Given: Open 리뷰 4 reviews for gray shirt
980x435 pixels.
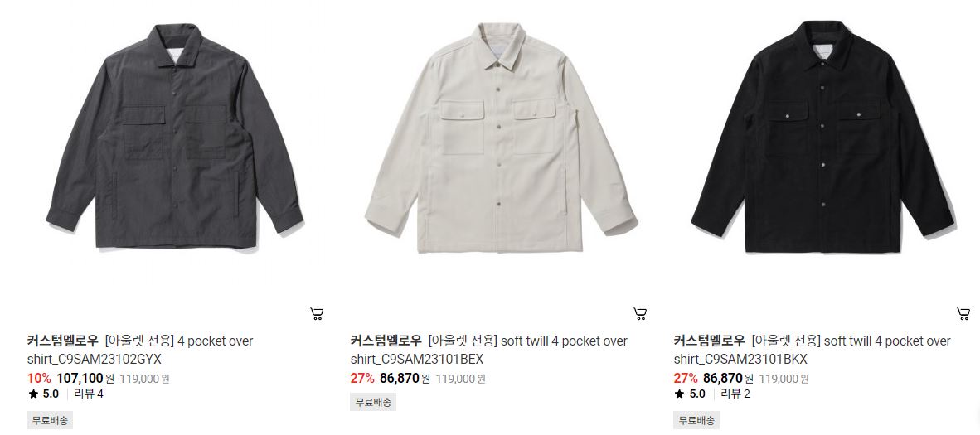Looking at the screenshot, I should 89,394.
